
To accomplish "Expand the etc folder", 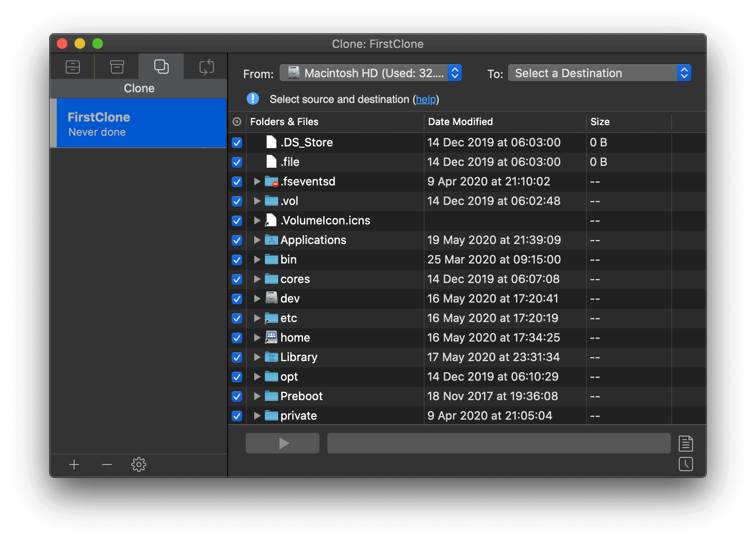I will coord(257,318).
